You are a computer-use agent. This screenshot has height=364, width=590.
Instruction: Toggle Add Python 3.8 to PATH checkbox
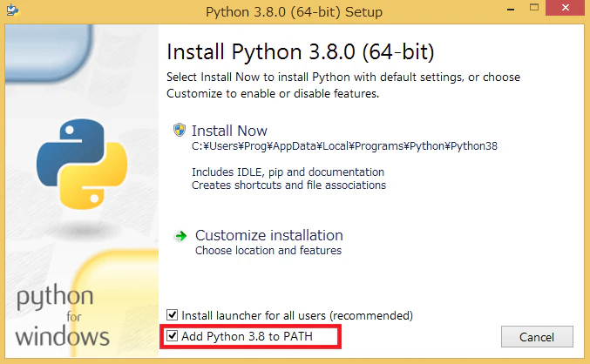[172, 335]
